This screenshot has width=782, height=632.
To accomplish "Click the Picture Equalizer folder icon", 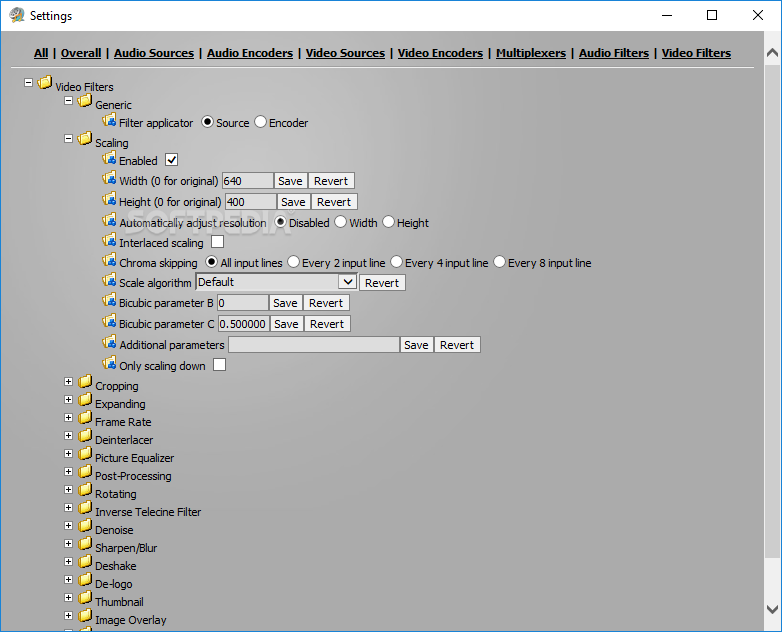I will tap(85, 453).
